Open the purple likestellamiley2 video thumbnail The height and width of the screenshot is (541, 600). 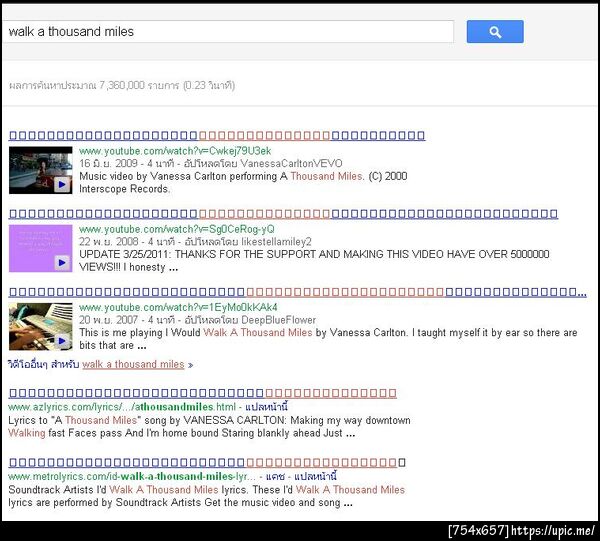pos(41,248)
